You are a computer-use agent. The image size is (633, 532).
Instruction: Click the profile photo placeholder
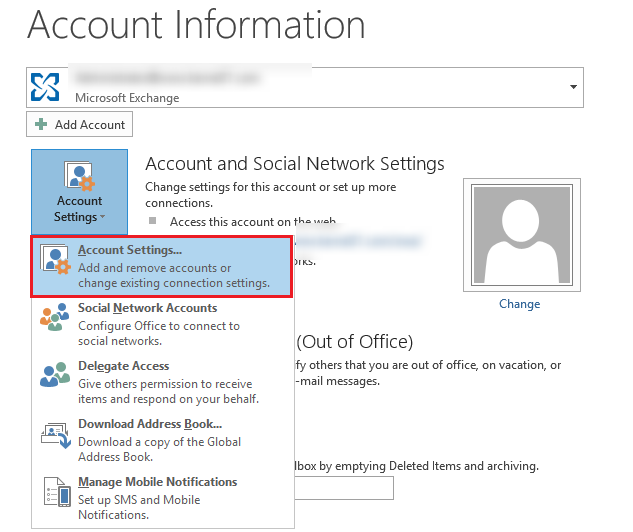click(522, 235)
